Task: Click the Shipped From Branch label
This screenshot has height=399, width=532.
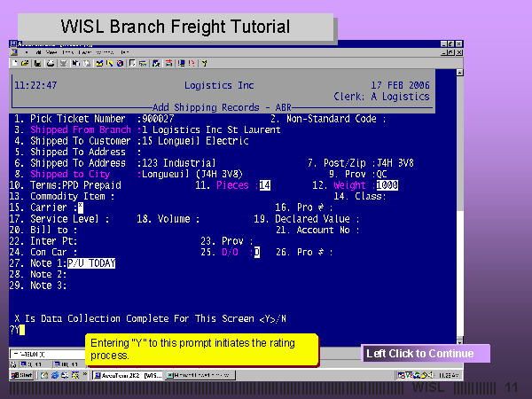Action: [81, 129]
